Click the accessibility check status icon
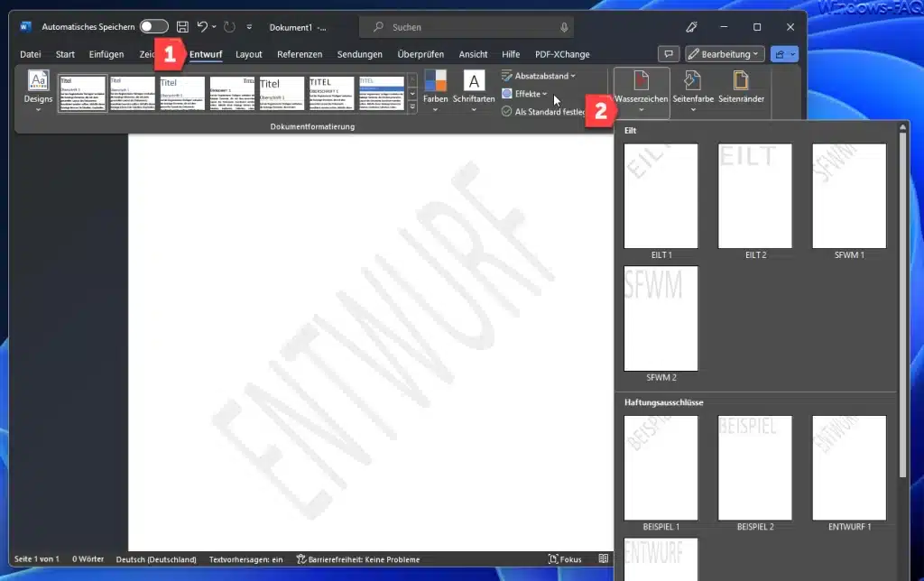Viewport: 924px width, 581px height. point(301,559)
